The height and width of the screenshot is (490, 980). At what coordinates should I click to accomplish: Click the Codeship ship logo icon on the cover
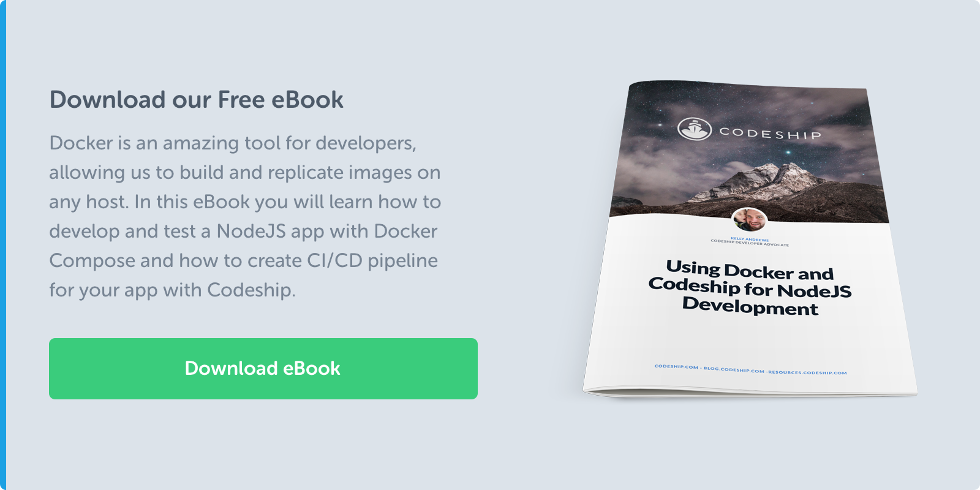click(x=695, y=129)
